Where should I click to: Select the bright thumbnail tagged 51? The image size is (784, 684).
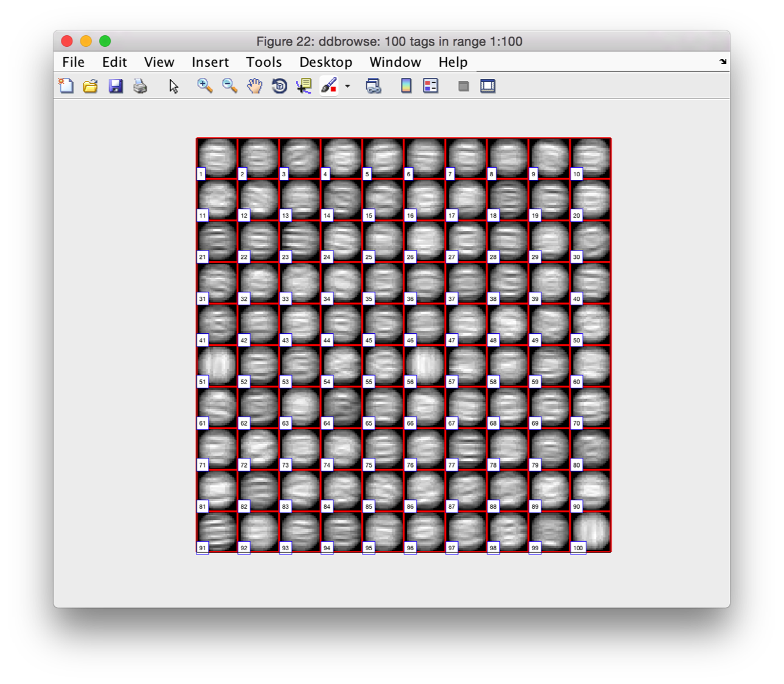click(217, 366)
